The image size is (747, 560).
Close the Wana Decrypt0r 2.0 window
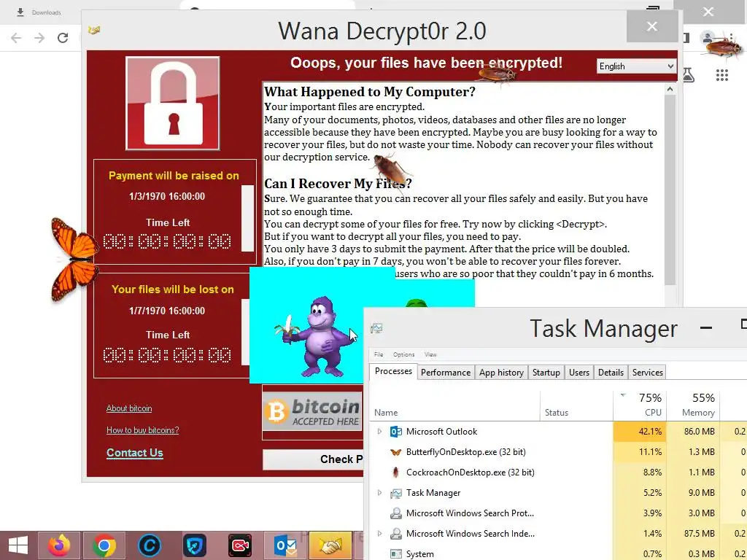pyautogui.click(x=651, y=26)
